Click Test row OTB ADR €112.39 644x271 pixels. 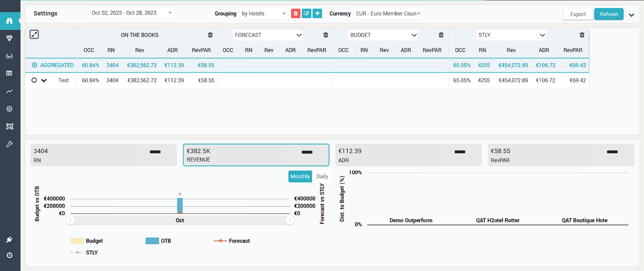tap(174, 80)
